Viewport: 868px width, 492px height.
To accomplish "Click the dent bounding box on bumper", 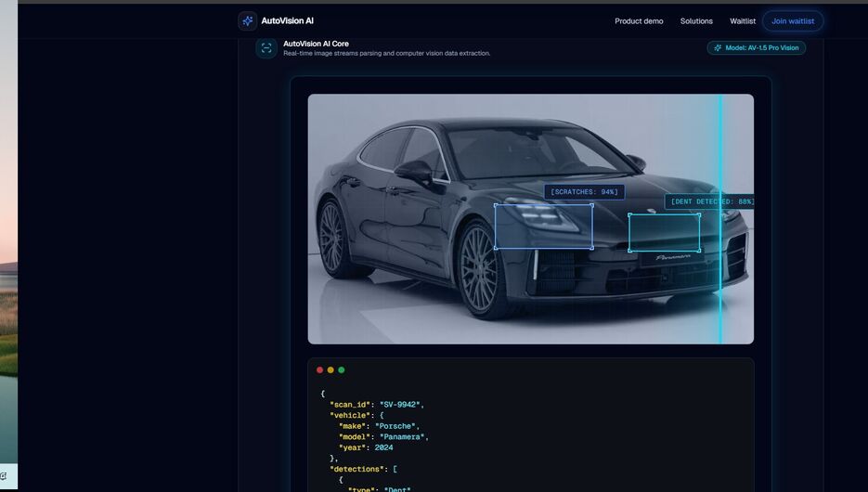I will click(665, 232).
